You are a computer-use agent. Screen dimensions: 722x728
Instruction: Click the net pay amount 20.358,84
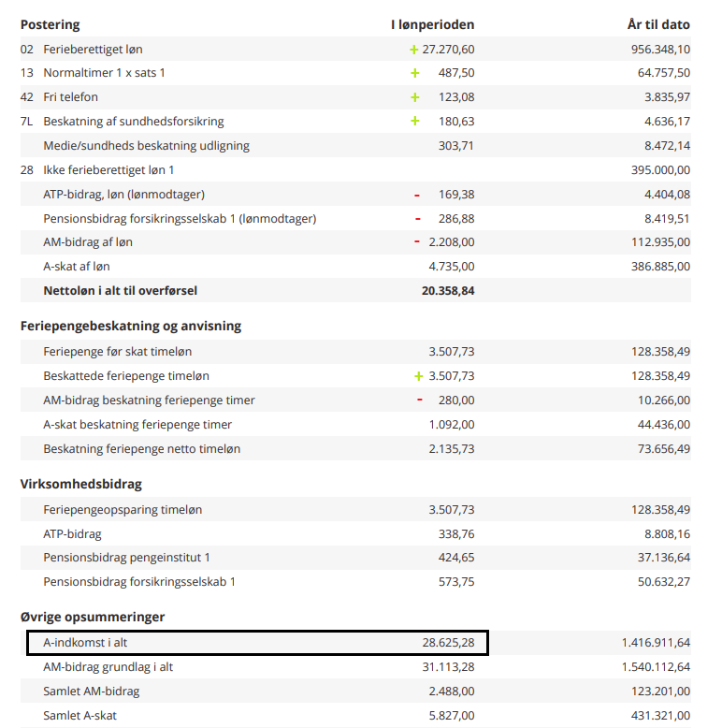[448, 291]
